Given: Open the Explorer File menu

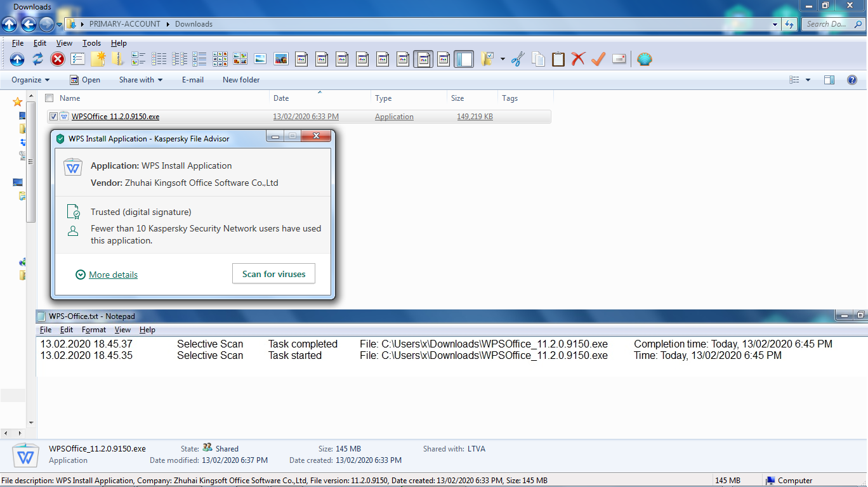Looking at the screenshot, I should [18, 43].
